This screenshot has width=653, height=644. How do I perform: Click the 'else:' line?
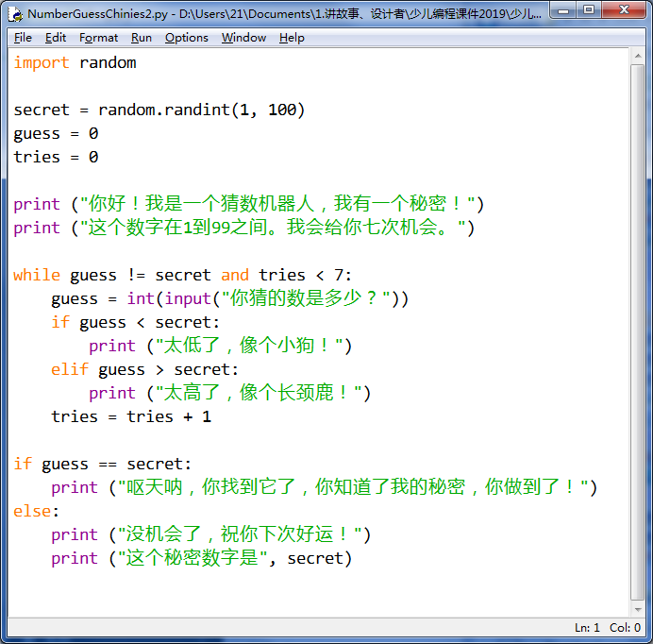(36, 511)
